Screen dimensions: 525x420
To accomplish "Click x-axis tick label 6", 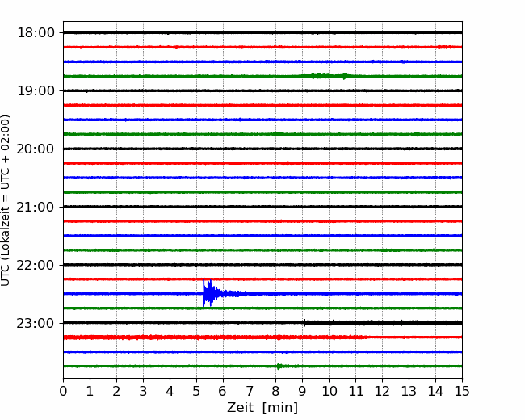I will pyautogui.click(x=223, y=391).
